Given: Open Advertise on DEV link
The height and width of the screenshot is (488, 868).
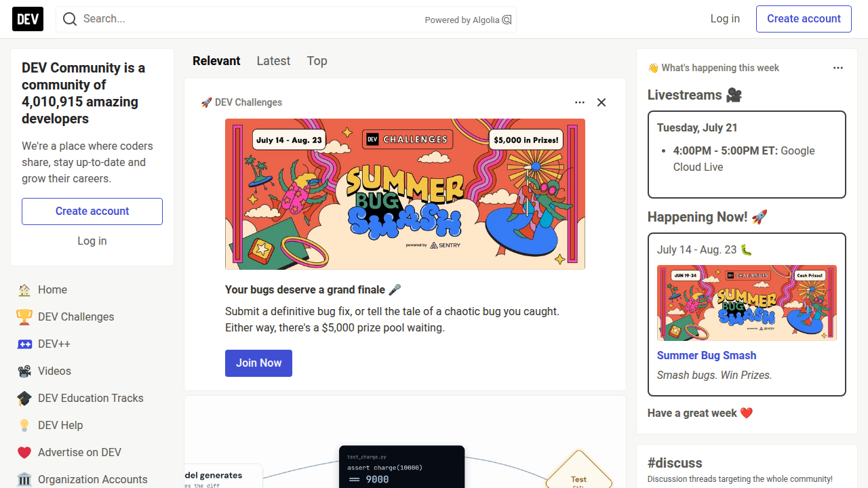Looking at the screenshot, I should coord(92,453).
